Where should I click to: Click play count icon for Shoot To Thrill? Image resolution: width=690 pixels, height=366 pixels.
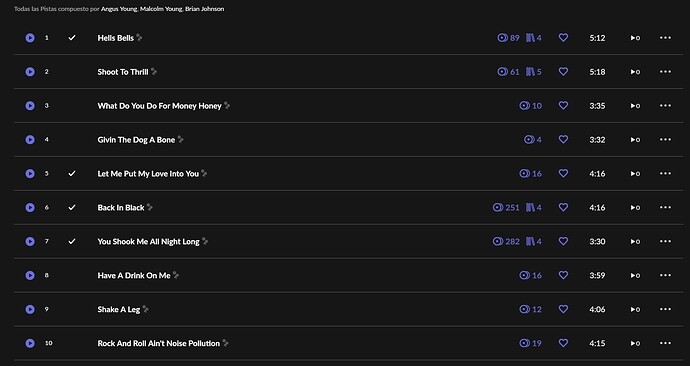pyautogui.click(x=635, y=72)
